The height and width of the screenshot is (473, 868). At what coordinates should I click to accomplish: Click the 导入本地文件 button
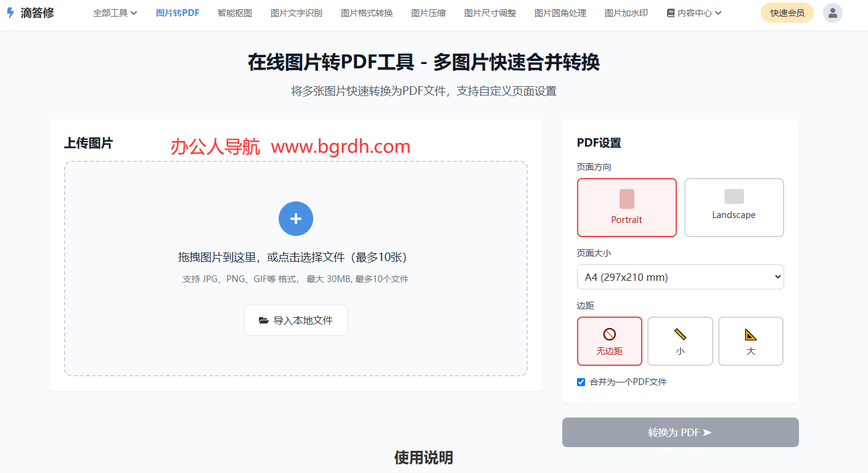tap(296, 320)
